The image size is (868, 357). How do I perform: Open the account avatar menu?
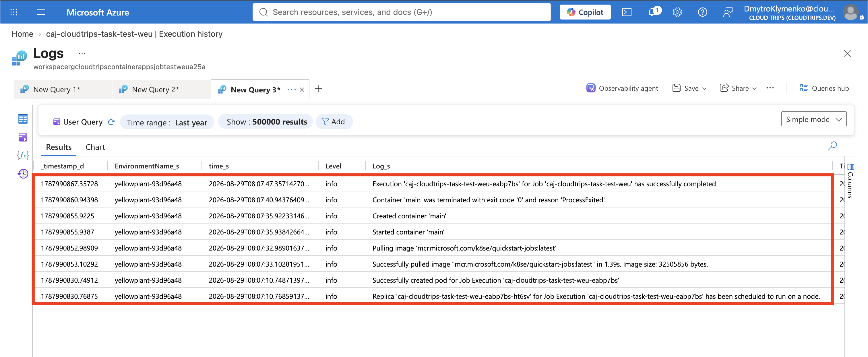[x=851, y=12]
